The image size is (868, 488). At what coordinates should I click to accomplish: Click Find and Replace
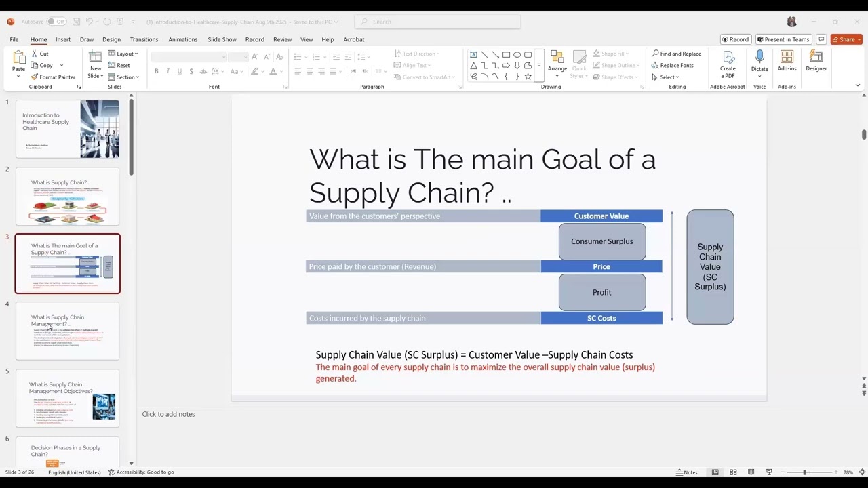[x=676, y=54]
